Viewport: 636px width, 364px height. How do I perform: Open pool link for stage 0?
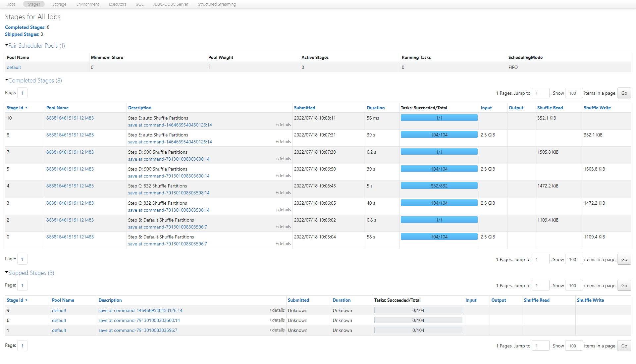point(70,237)
